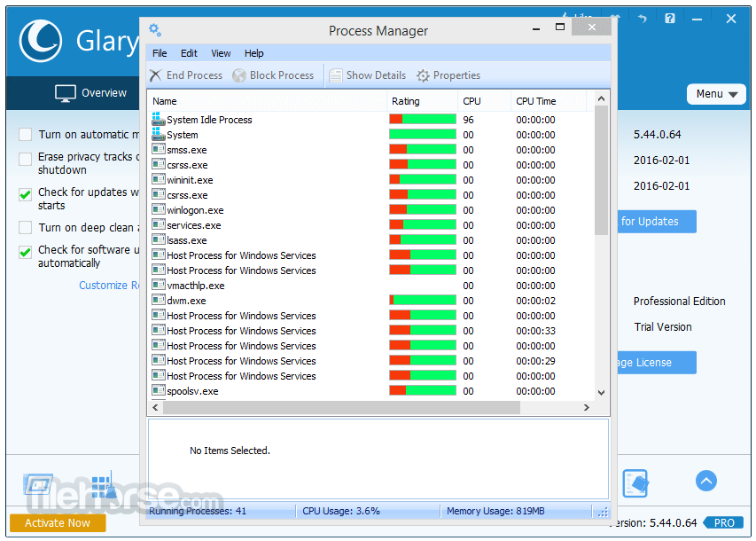The image size is (756, 541).
Task: Open the Customize link in Glary window
Action: click(109, 286)
